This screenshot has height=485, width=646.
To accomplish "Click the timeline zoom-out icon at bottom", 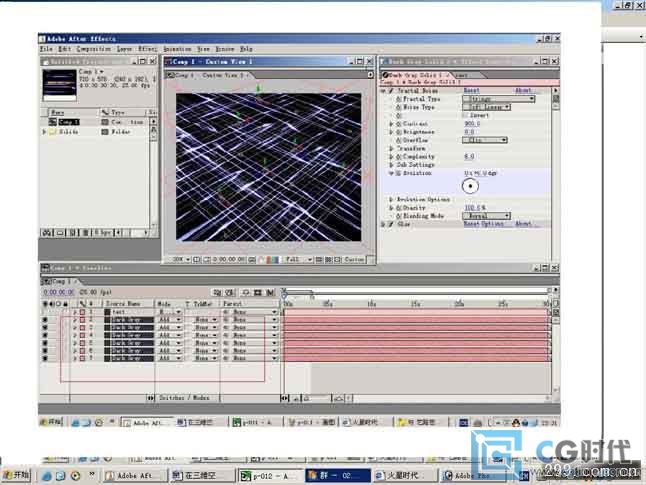I will (x=296, y=398).
